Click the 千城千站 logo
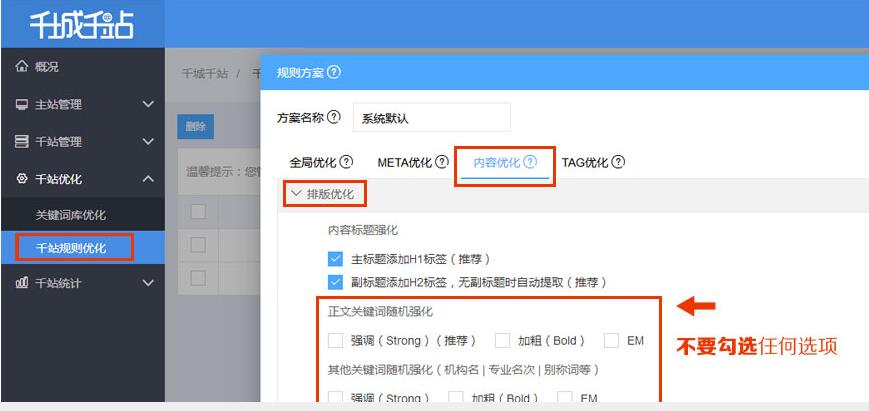The image size is (869, 411). 81,24
